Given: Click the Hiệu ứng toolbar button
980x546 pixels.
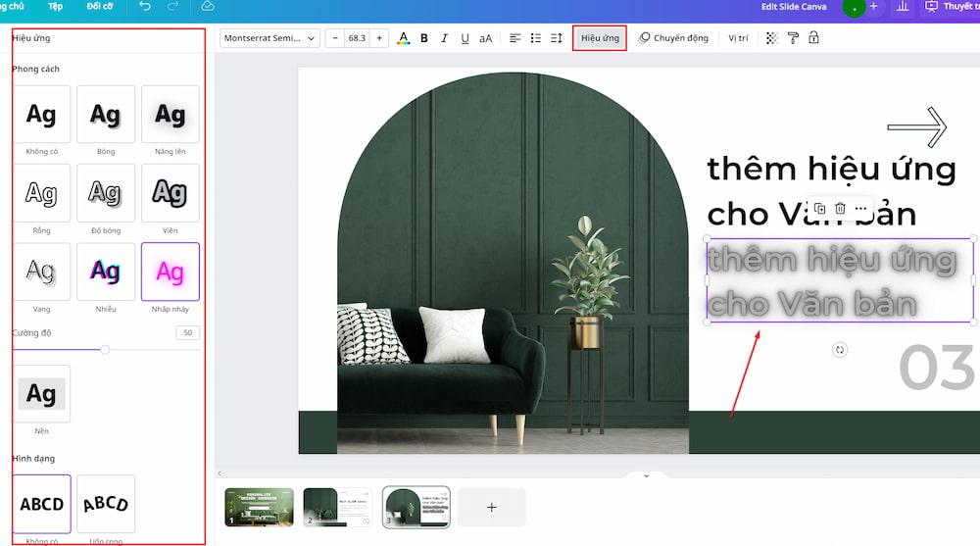Looking at the screenshot, I should 600,38.
